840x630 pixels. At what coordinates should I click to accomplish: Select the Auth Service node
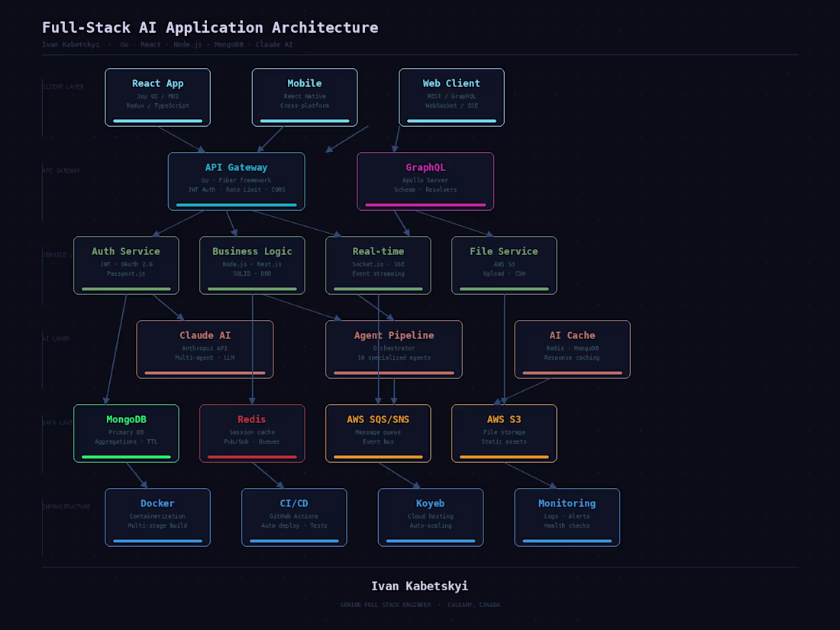126,264
